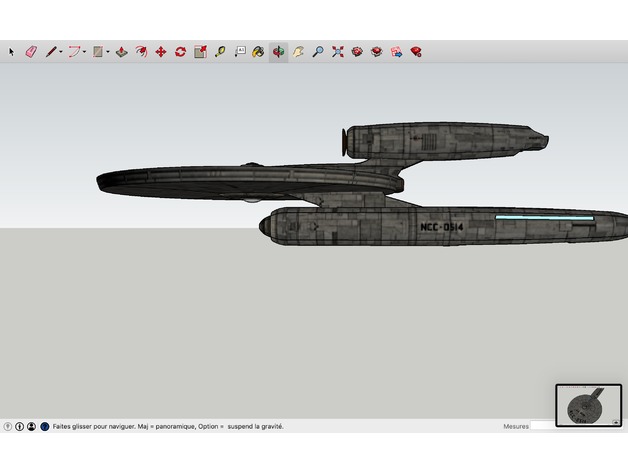This screenshot has width=628, height=472.
Task: Choose the Paint Bucket tool
Action: (258, 52)
